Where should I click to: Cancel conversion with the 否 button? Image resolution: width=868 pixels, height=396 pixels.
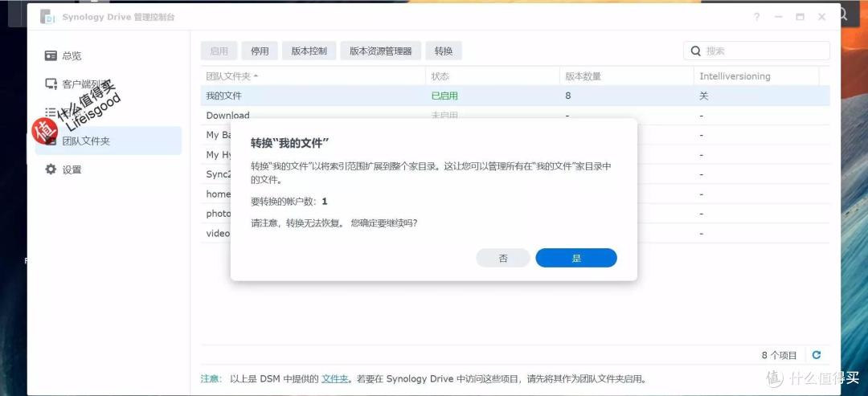click(503, 258)
